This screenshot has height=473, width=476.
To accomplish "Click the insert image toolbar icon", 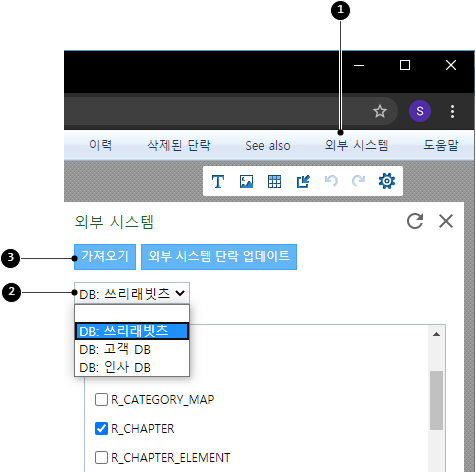I will tap(246, 182).
